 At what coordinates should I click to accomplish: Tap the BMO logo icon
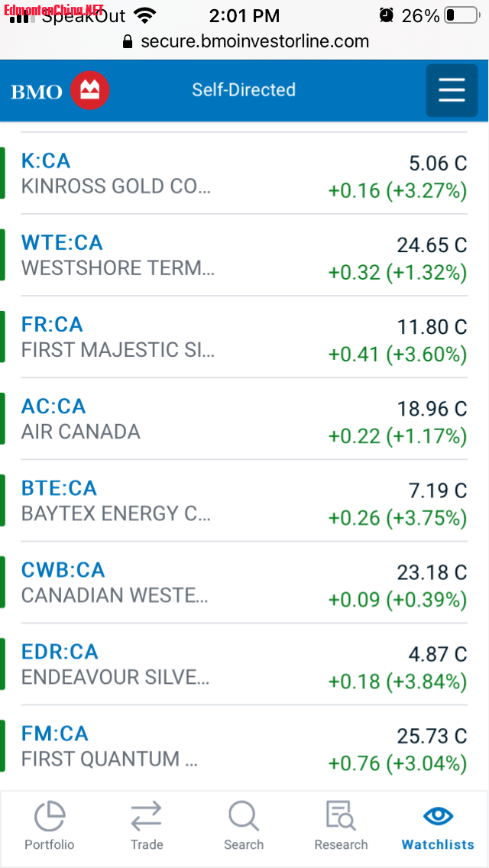click(x=90, y=91)
